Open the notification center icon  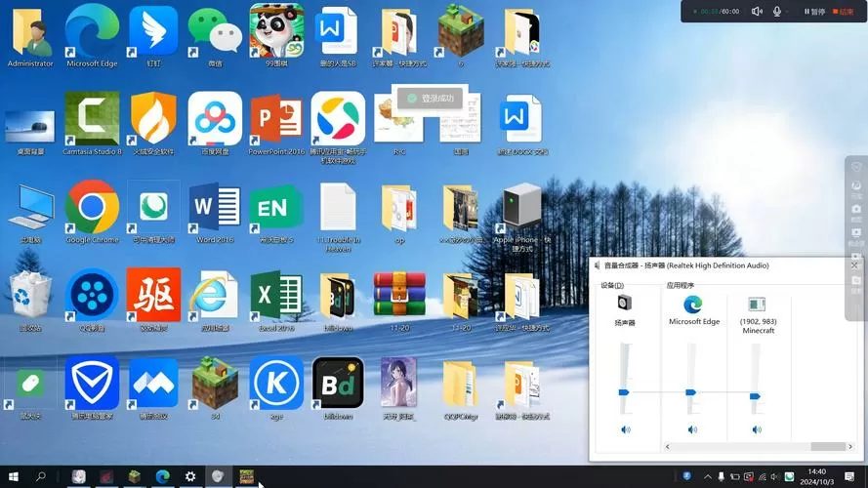coord(849,476)
